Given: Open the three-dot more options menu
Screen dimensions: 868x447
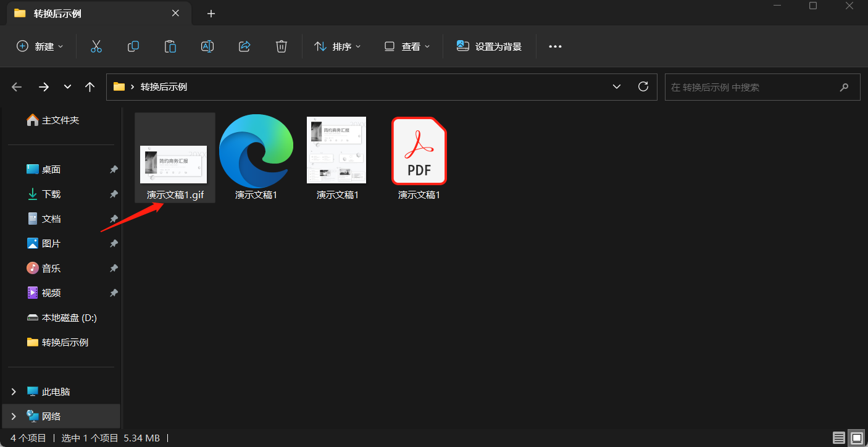Looking at the screenshot, I should point(555,46).
